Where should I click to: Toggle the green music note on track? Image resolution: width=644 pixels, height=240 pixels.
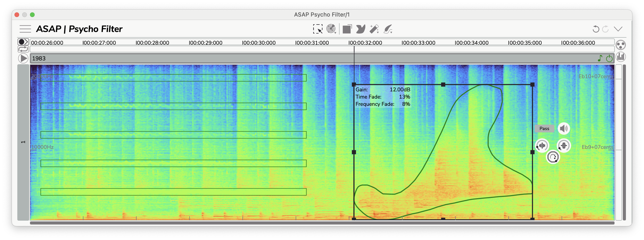tap(600, 59)
